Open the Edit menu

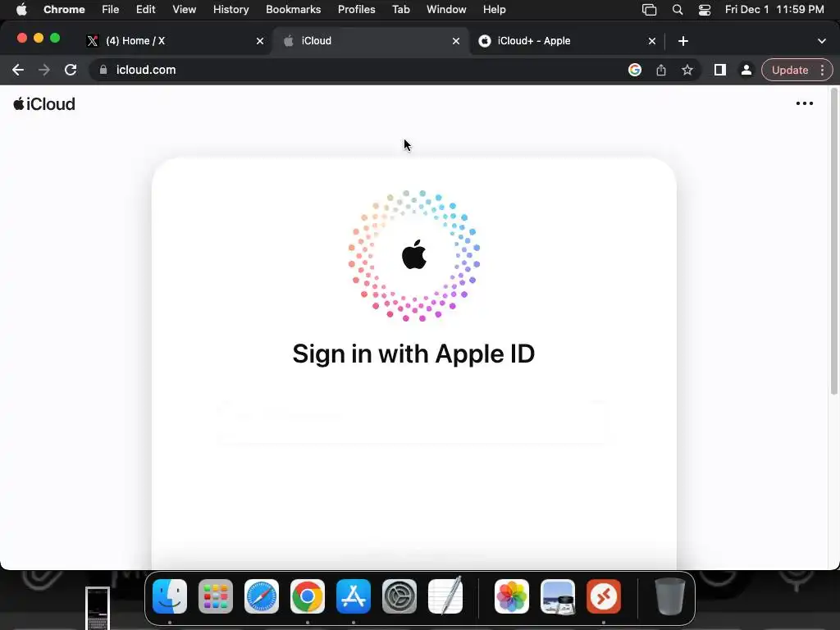pyautogui.click(x=145, y=9)
